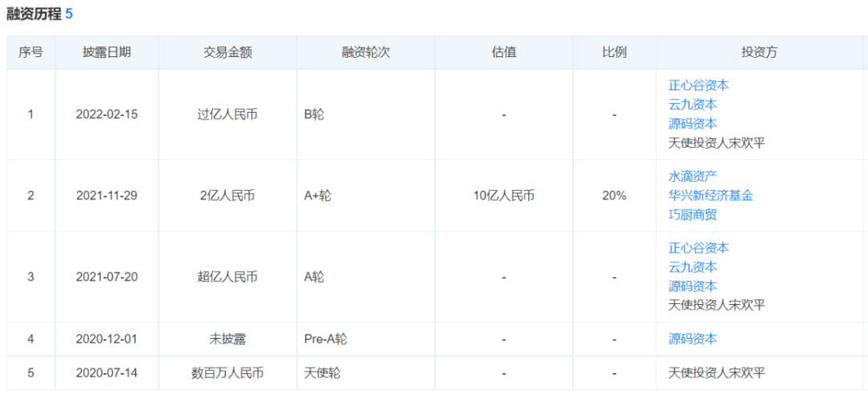Click row number 3 cell
This screenshot has width=868, height=395.
click(31, 277)
